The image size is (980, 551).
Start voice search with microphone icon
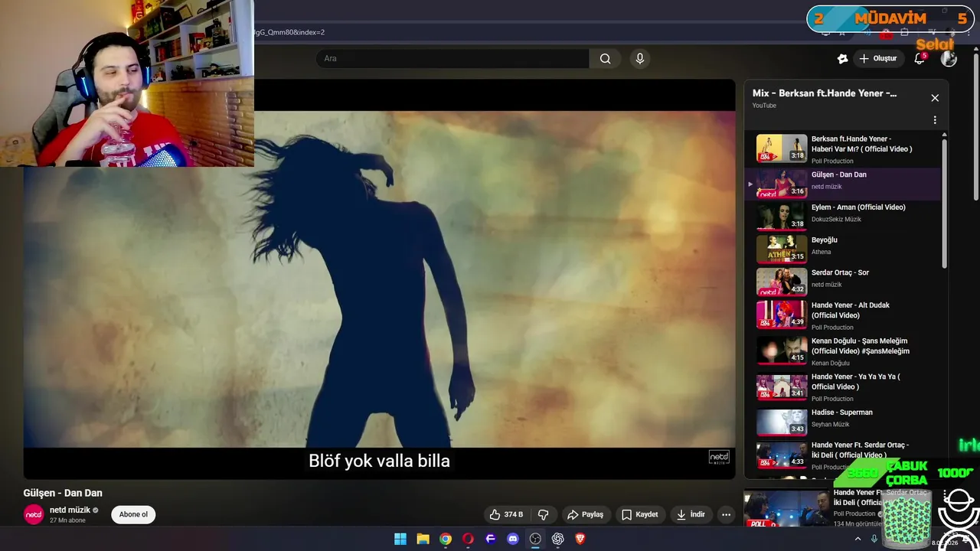[x=639, y=58]
